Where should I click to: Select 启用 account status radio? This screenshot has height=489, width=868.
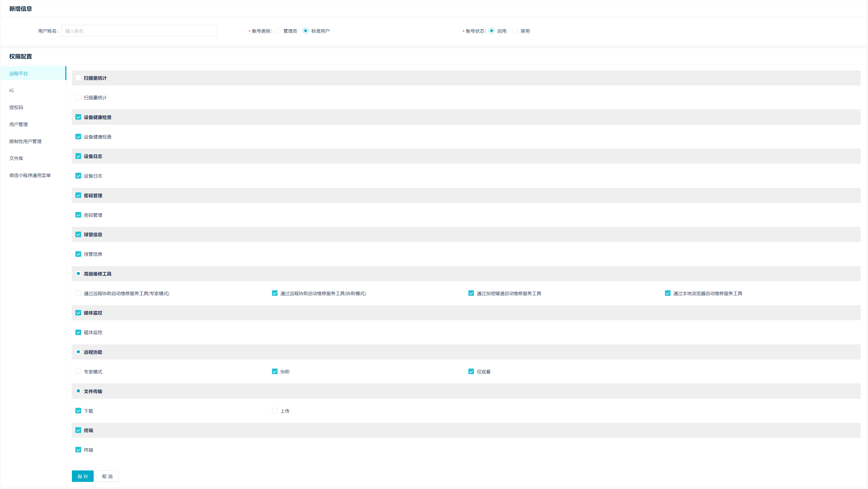[x=492, y=31]
